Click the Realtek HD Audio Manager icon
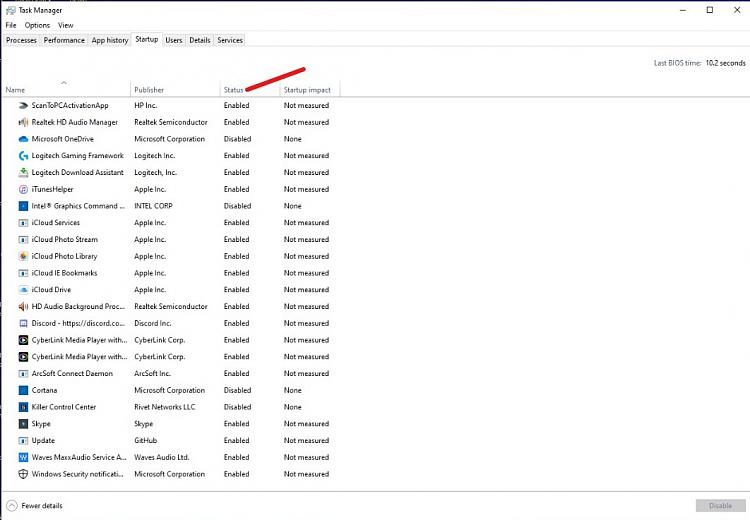 pos(23,122)
